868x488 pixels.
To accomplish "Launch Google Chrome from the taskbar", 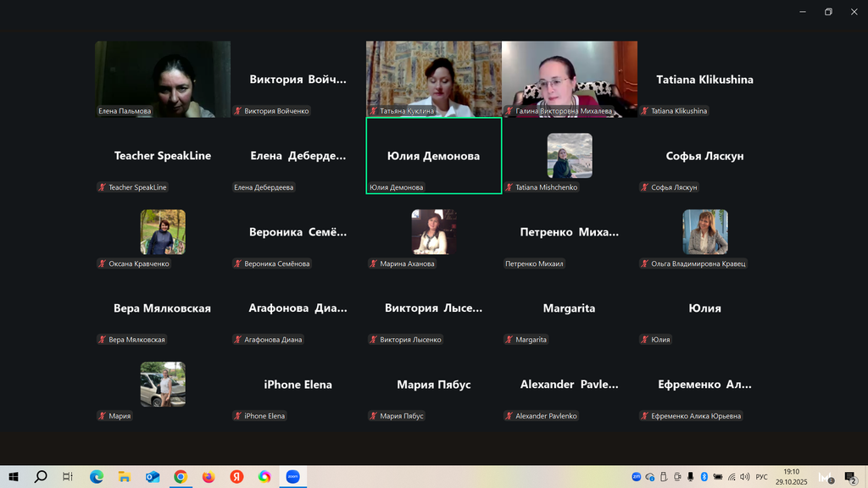I will [x=181, y=477].
